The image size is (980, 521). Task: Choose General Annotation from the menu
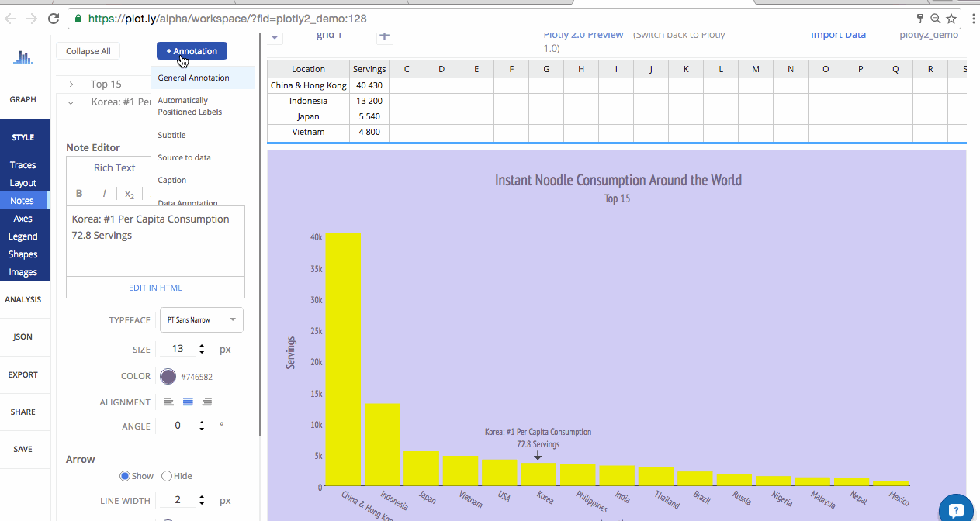point(193,78)
